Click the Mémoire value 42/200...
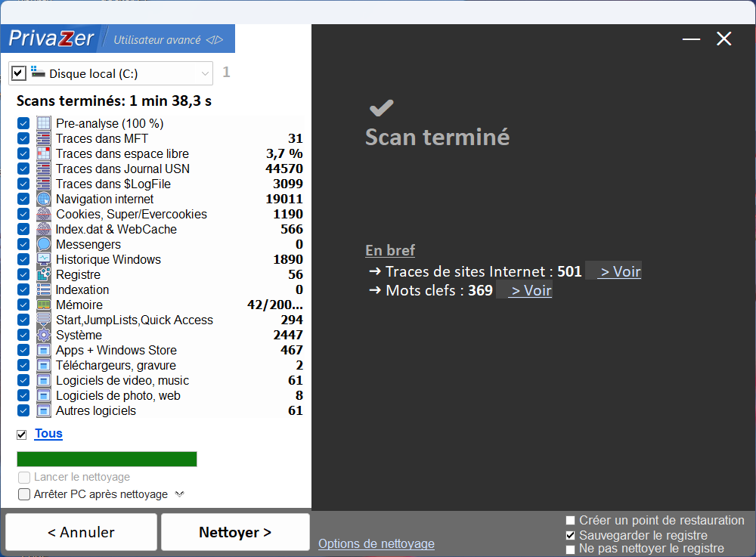756x557 pixels. click(x=275, y=305)
